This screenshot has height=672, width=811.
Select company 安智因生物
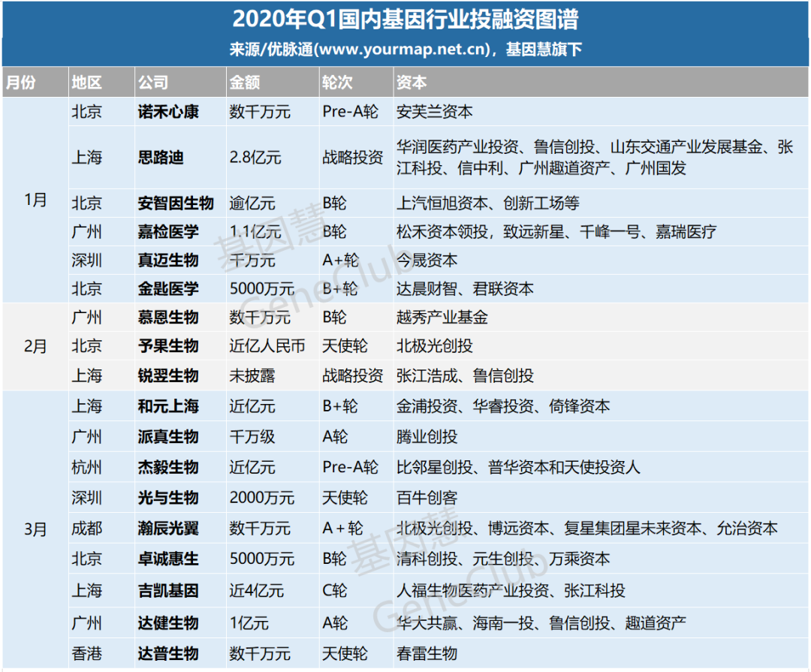176,203
